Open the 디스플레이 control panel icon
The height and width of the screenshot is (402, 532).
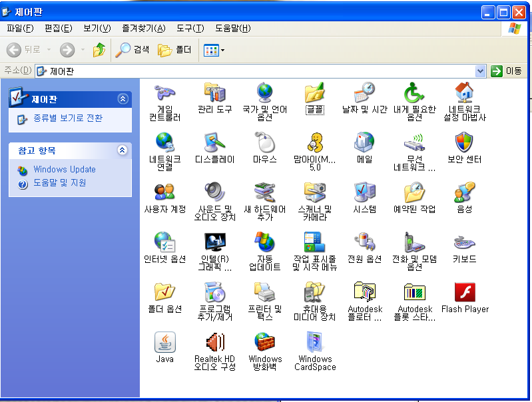click(x=214, y=142)
